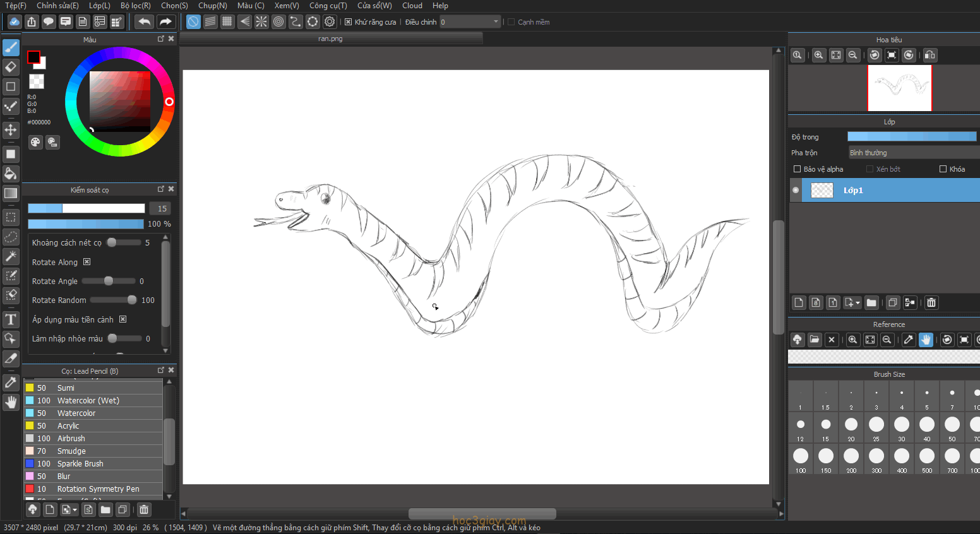Activate the Hand pan tool

(11, 402)
